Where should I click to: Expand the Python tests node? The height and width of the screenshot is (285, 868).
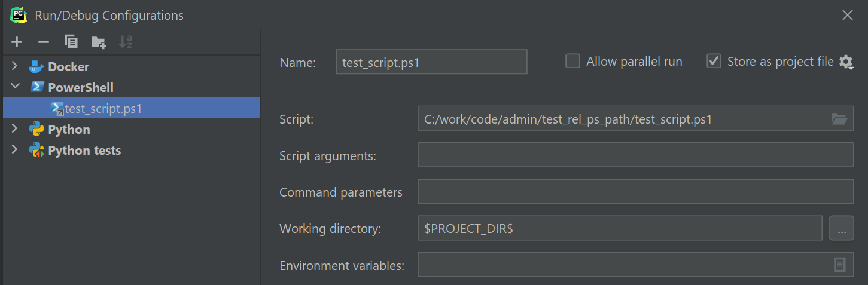click(x=15, y=150)
